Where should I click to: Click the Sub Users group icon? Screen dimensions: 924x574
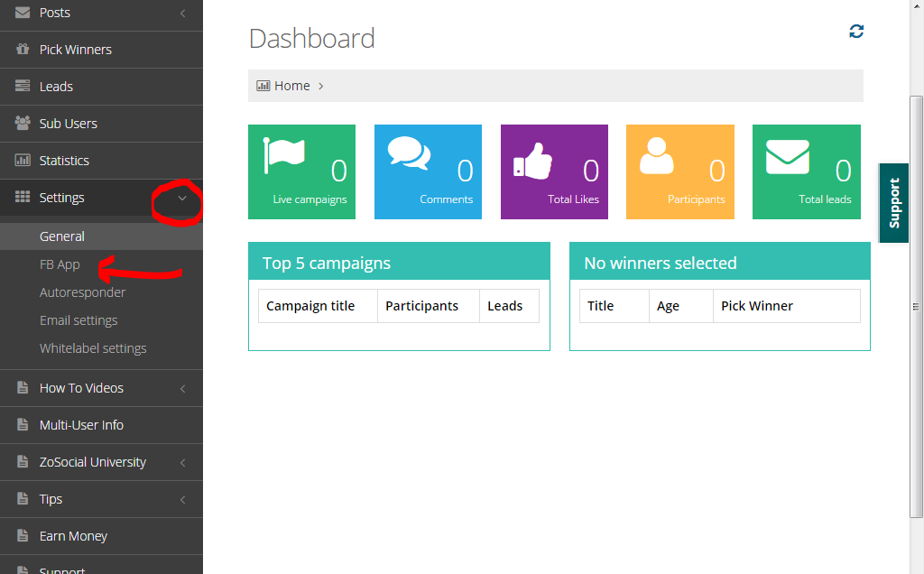point(23,123)
